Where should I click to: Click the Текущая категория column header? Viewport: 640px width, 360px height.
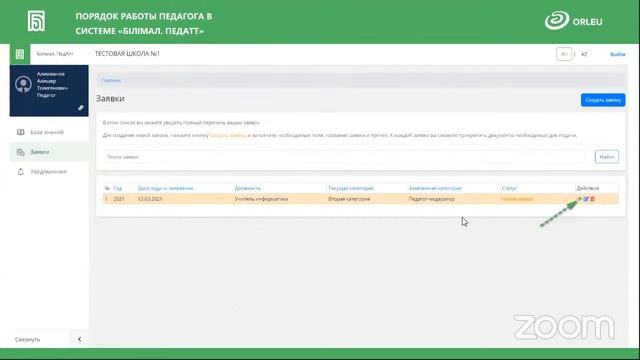pyautogui.click(x=351, y=188)
